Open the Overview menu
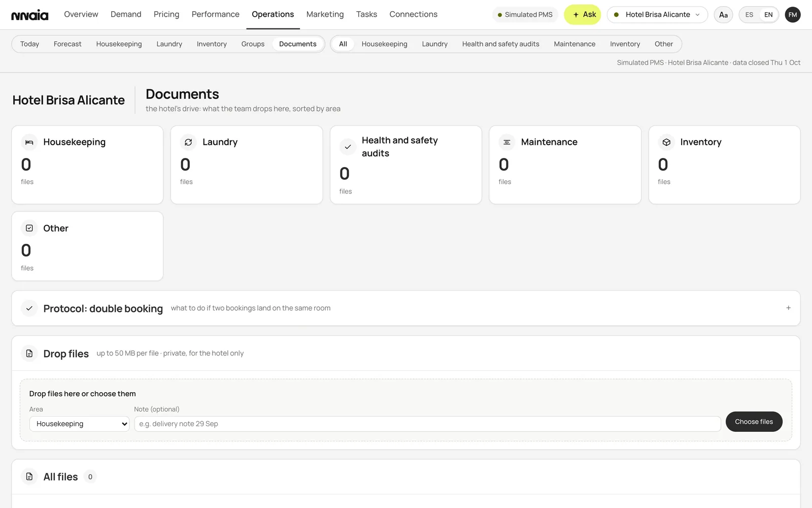This screenshot has width=812, height=508. click(81, 14)
